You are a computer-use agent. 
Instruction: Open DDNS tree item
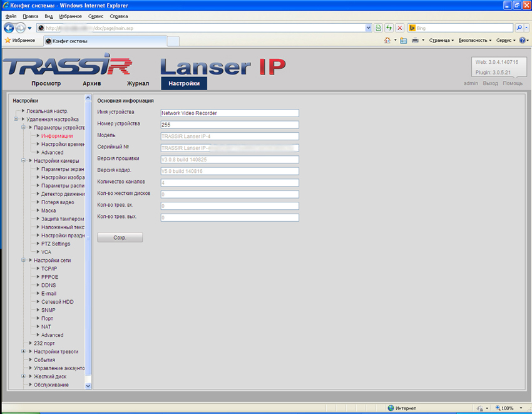point(49,285)
